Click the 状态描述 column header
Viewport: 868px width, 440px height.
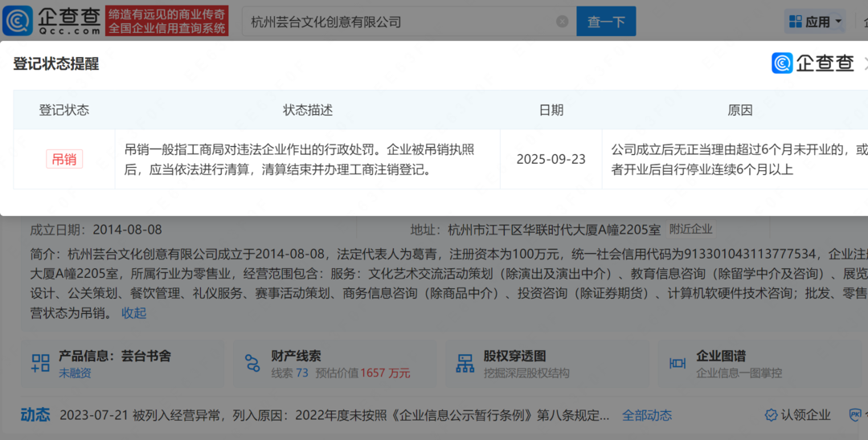(308, 110)
